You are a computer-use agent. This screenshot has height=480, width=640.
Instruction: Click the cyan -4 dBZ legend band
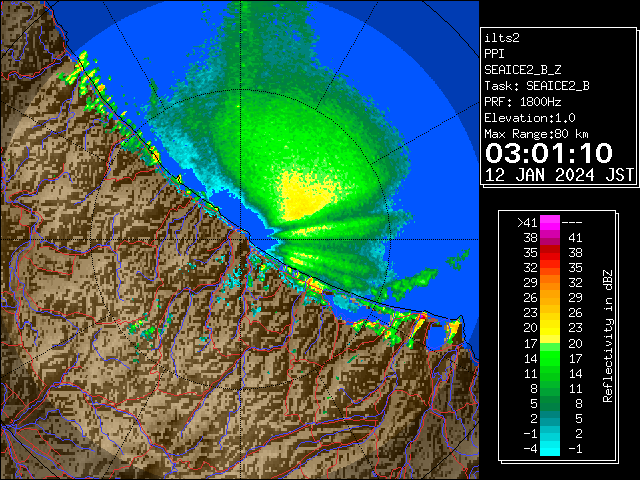pyautogui.click(x=550, y=448)
